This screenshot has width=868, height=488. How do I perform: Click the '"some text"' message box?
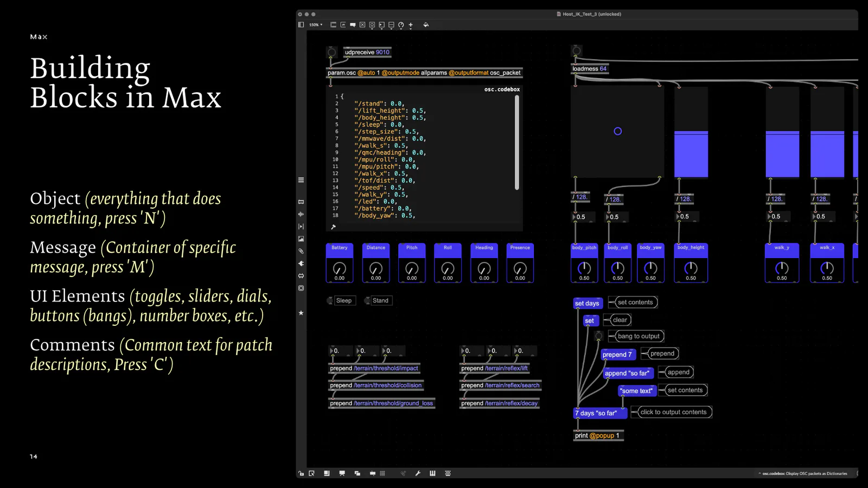pyautogui.click(x=637, y=390)
